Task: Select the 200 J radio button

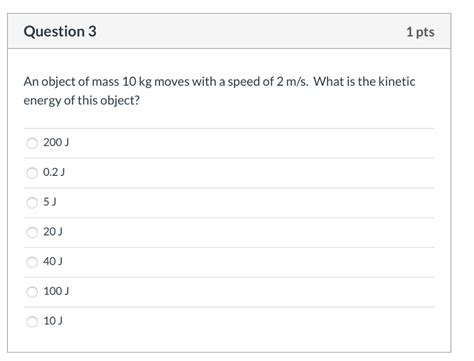Action: click(32, 143)
